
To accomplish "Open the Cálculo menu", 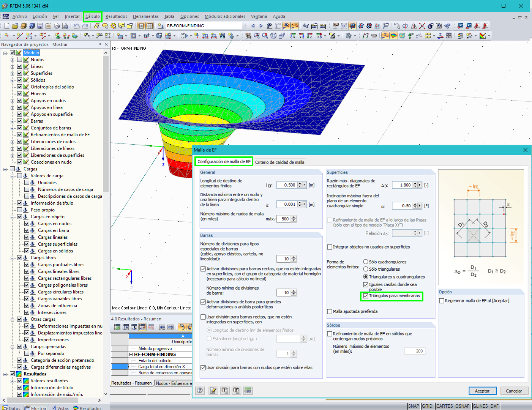I will (x=92, y=16).
